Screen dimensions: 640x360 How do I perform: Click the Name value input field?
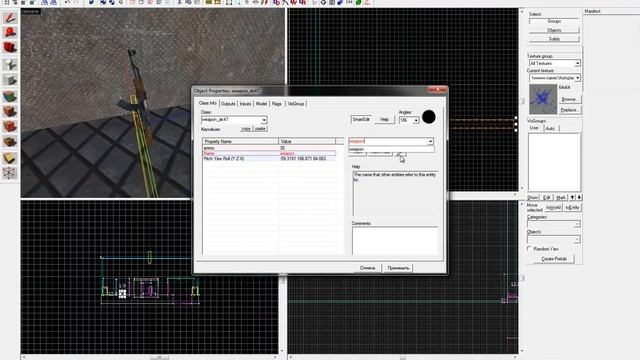click(388, 141)
